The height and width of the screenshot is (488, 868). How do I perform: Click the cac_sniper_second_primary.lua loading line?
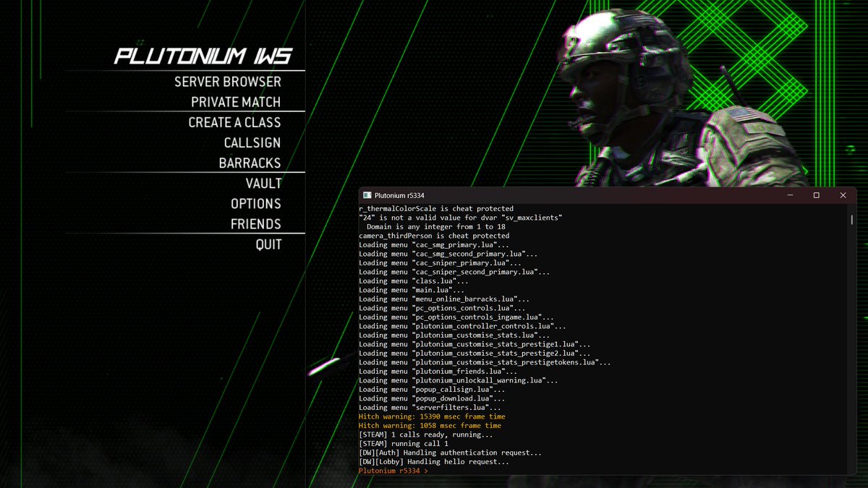(x=454, y=272)
